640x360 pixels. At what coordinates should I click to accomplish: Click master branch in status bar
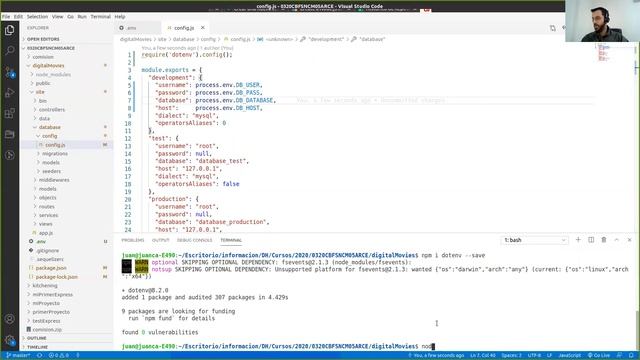click(18, 356)
